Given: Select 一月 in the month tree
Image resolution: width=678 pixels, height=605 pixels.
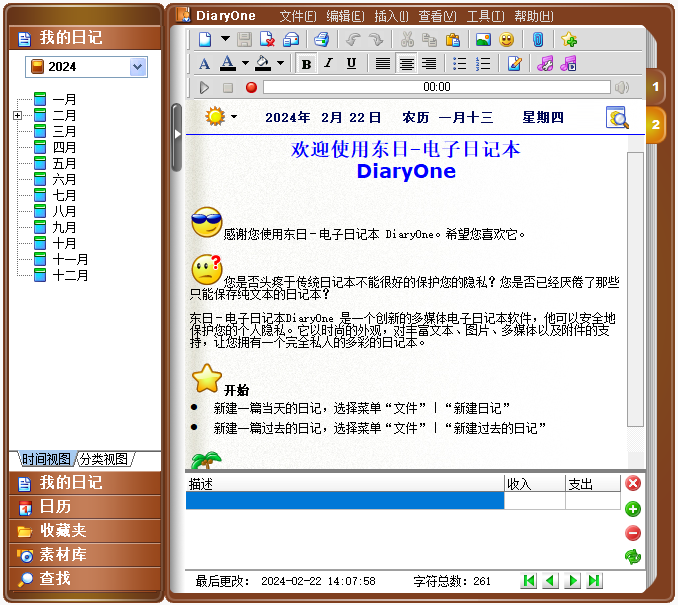Looking at the screenshot, I should pyautogui.click(x=64, y=99).
